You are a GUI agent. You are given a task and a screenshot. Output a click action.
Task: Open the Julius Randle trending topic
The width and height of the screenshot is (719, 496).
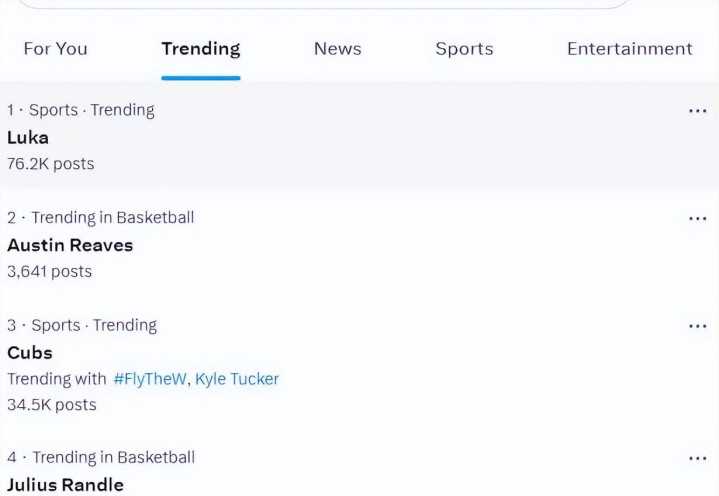coord(66,485)
